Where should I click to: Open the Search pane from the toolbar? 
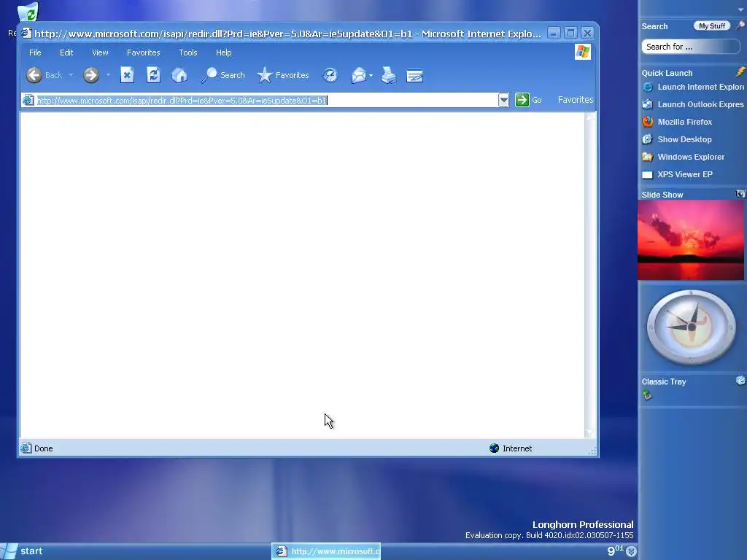pyautogui.click(x=222, y=75)
